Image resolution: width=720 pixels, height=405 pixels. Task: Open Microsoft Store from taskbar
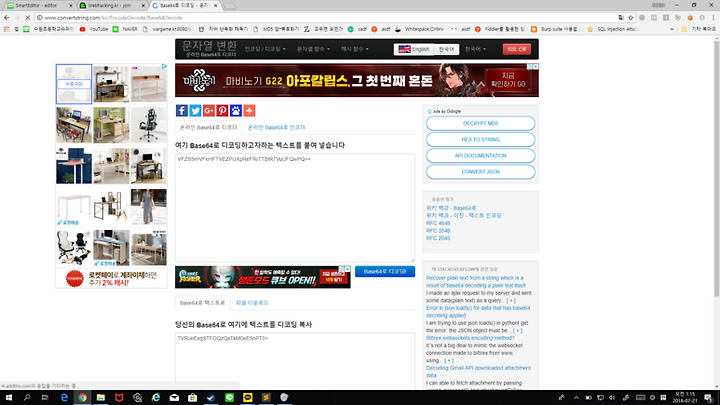coord(192,398)
